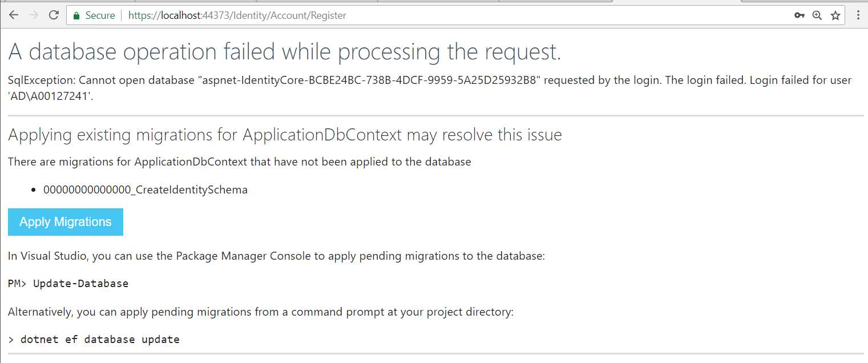This screenshot has height=363, width=868.
Task: Click the zoom magnifier icon in address bar
Action: click(817, 15)
